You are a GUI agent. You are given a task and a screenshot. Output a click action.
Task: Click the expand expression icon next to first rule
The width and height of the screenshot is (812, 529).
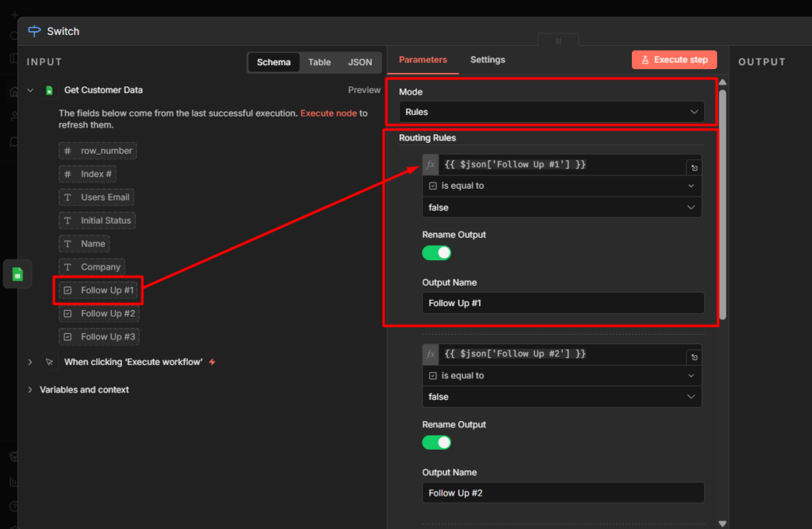pyautogui.click(x=694, y=166)
